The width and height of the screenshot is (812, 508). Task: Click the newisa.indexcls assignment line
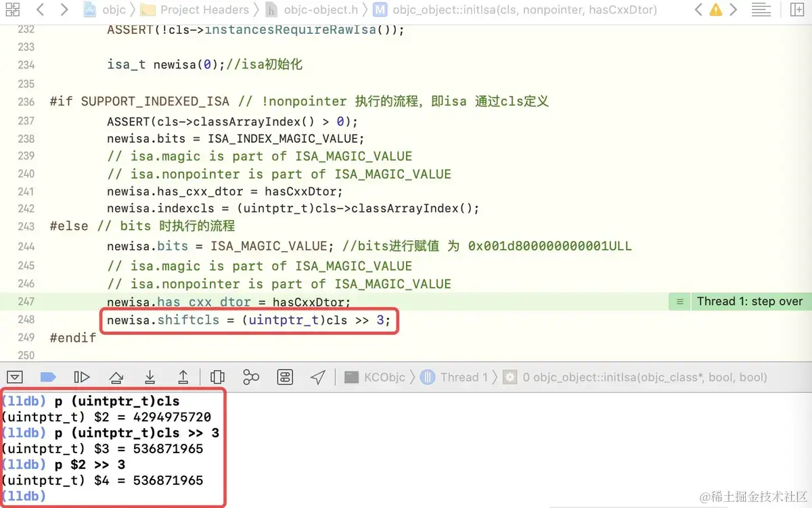tap(293, 208)
